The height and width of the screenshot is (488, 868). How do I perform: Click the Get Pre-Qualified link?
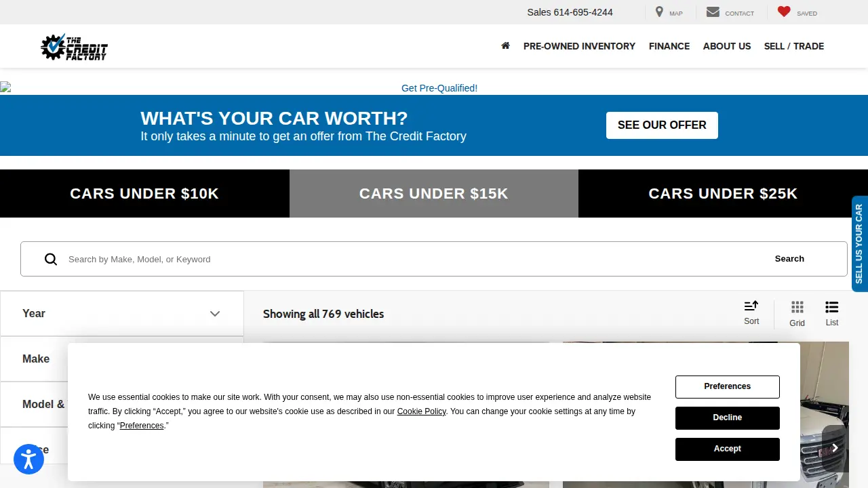(439, 88)
